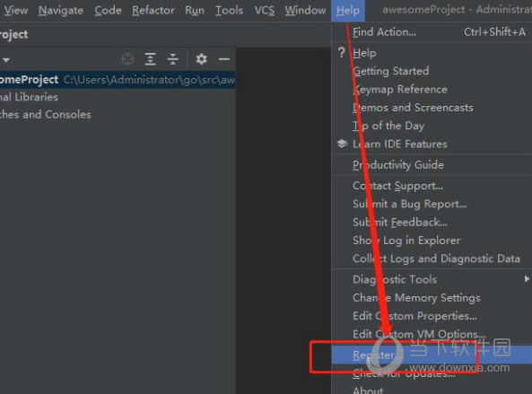532x394 pixels.
Task: Click the graduation cap icon beside Learn IDE Features
Action: tap(342, 144)
